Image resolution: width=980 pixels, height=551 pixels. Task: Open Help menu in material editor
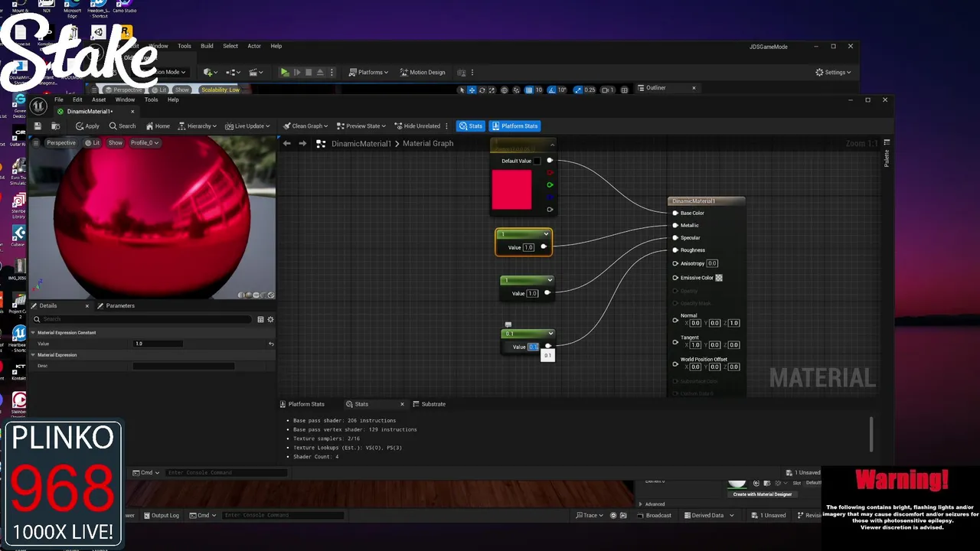point(173,99)
